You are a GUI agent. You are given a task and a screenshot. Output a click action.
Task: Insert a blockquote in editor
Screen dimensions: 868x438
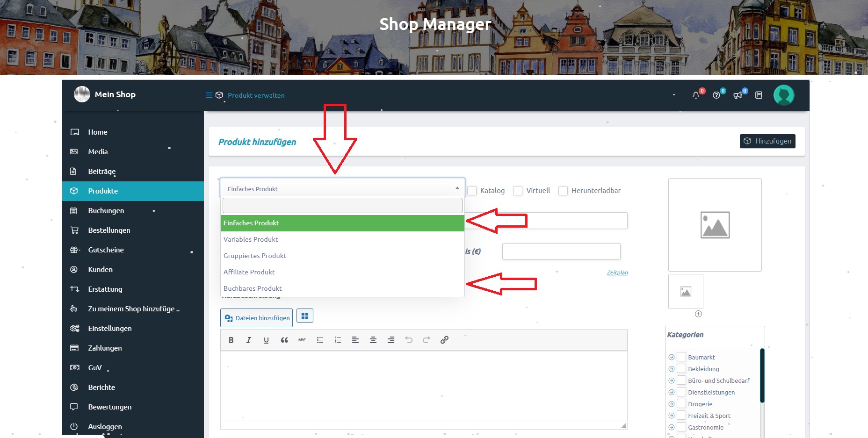(x=284, y=340)
